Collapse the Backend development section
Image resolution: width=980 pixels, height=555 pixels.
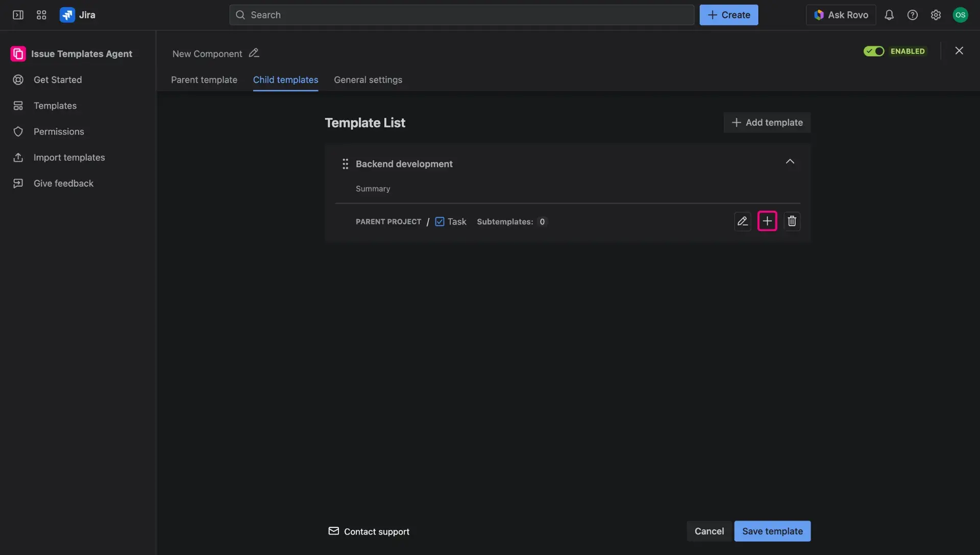click(790, 161)
